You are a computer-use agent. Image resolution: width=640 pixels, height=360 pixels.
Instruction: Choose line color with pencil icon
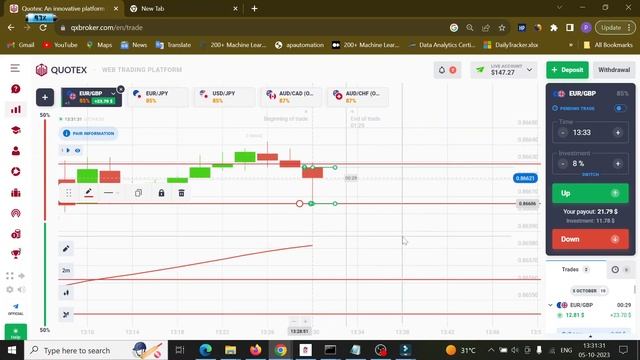(x=89, y=193)
